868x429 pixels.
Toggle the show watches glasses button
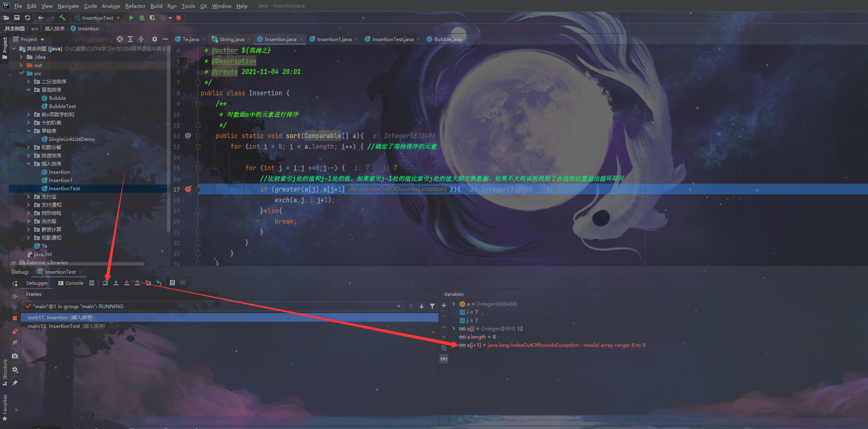pyautogui.click(x=444, y=359)
